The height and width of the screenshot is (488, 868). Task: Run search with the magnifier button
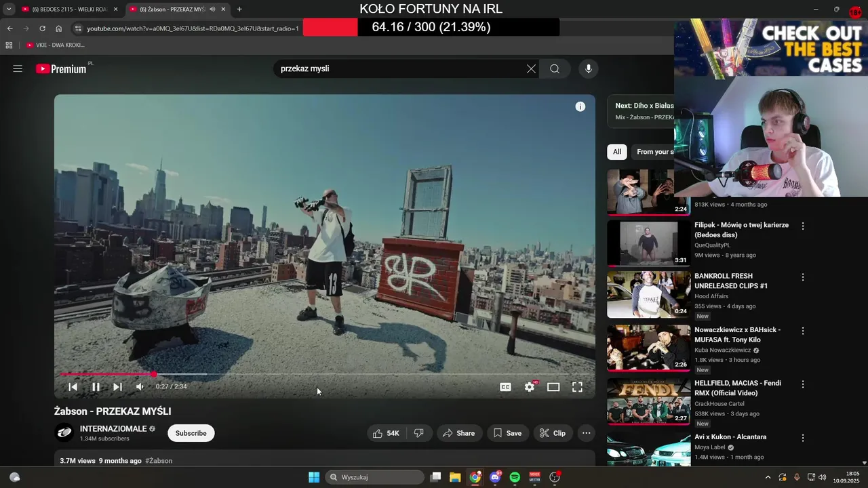click(555, 68)
